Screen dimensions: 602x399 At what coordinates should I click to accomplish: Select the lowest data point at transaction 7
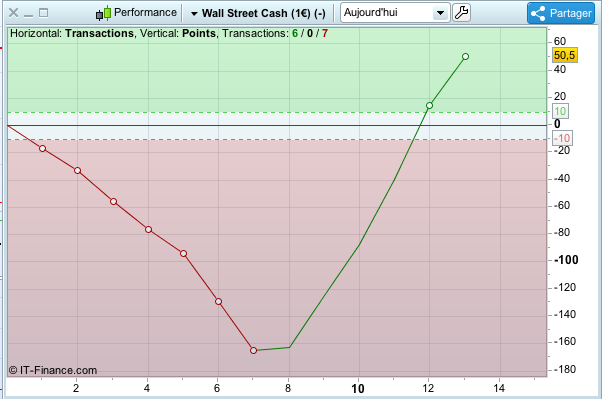(x=253, y=350)
